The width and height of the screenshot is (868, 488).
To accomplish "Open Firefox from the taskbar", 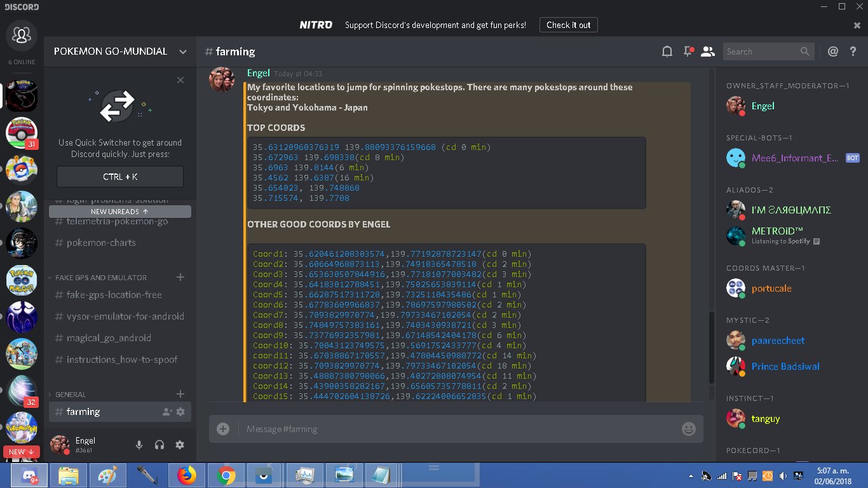I will 187,475.
